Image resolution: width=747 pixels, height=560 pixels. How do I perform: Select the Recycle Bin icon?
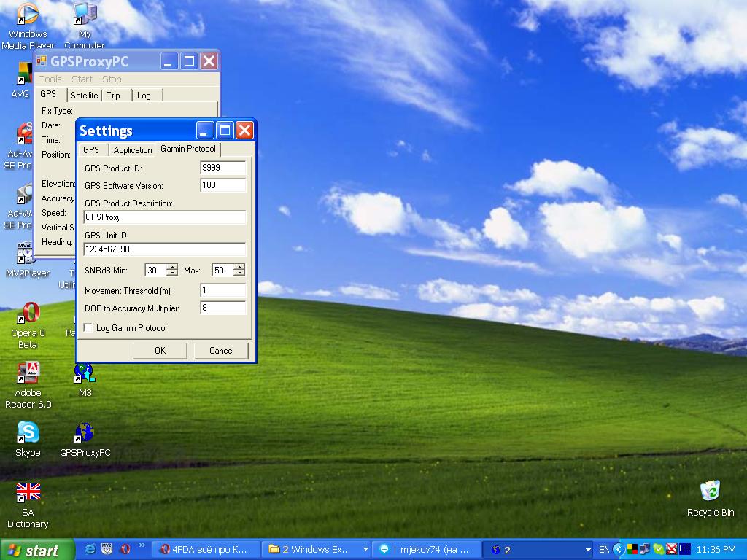point(711,499)
